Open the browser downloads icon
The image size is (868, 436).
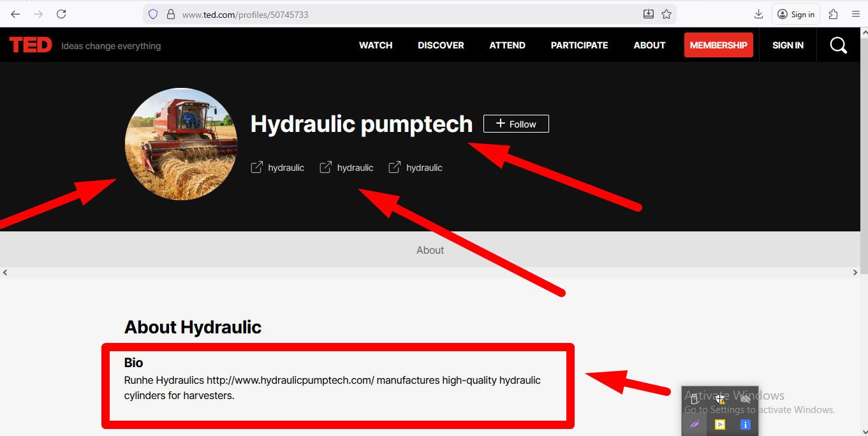[x=758, y=14]
